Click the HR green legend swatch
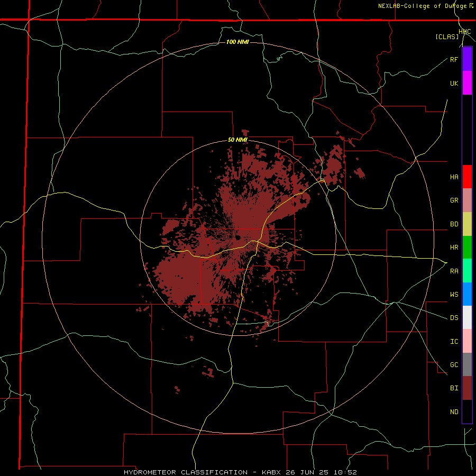 coord(467,247)
